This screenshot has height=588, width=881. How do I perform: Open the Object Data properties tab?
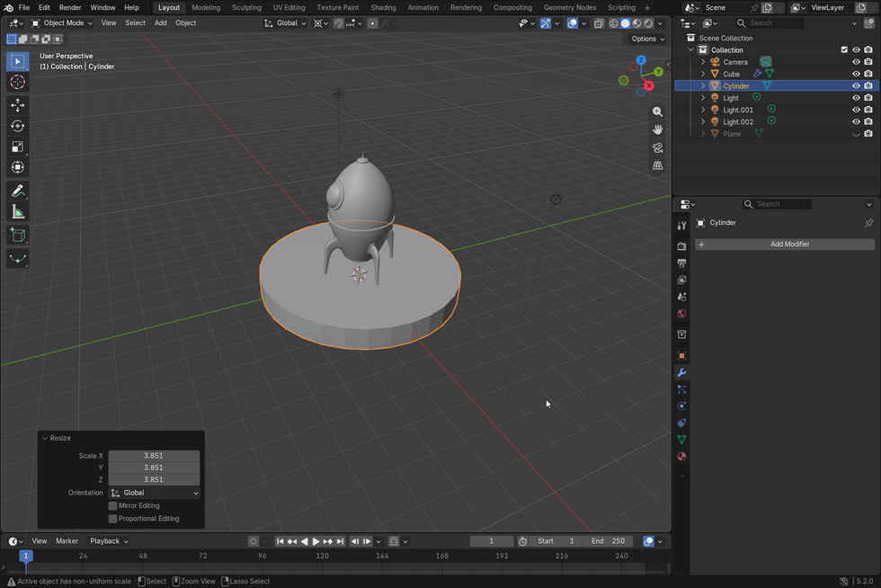(x=681, y=440)
